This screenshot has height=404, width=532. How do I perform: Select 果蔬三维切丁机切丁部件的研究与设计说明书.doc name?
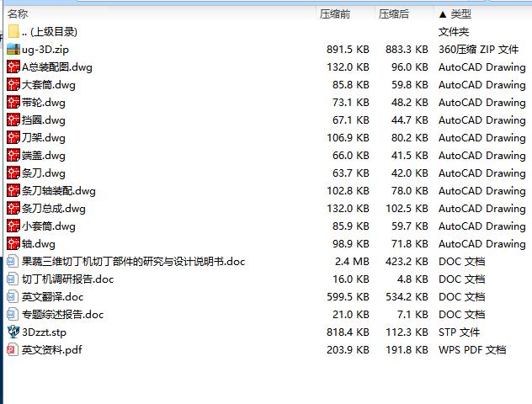click(x=133, y=262)
